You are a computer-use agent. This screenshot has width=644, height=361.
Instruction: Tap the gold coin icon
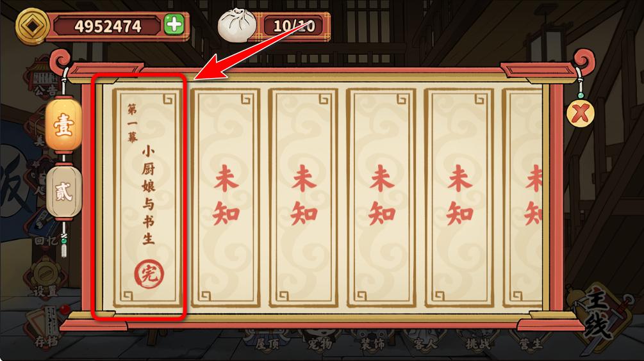tap(31, 26)
